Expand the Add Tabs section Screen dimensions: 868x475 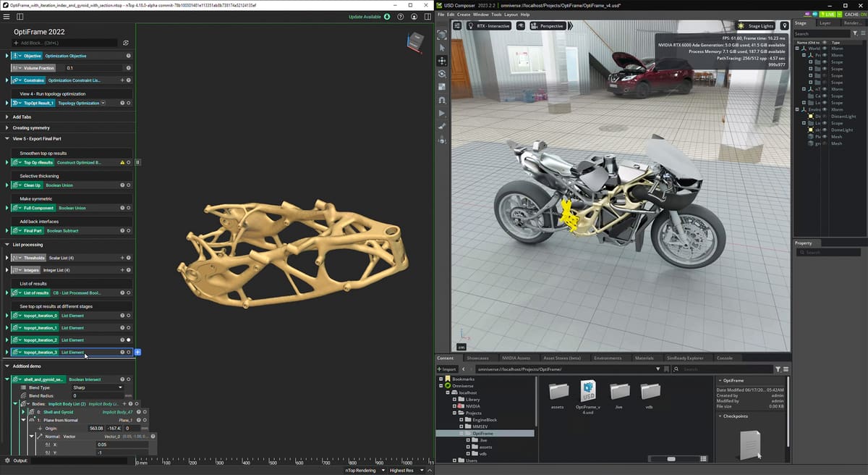tap(7, 117)
